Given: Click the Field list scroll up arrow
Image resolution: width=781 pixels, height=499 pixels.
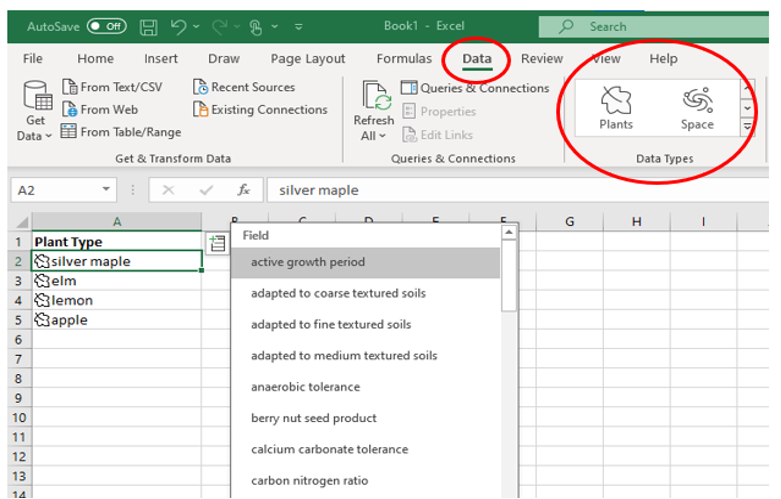Looking at the screenshot, I should (509, 232).
